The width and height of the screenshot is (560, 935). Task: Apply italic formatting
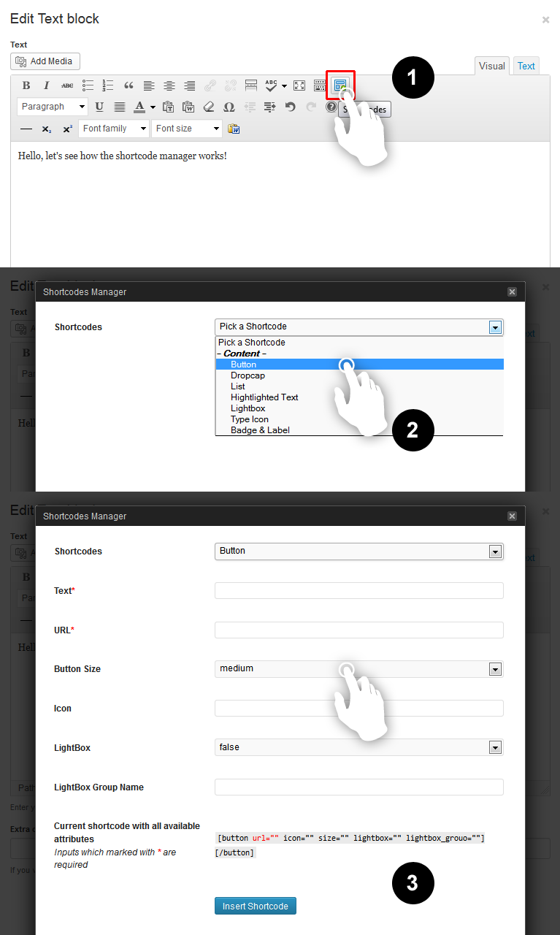[x=47, y=85]
